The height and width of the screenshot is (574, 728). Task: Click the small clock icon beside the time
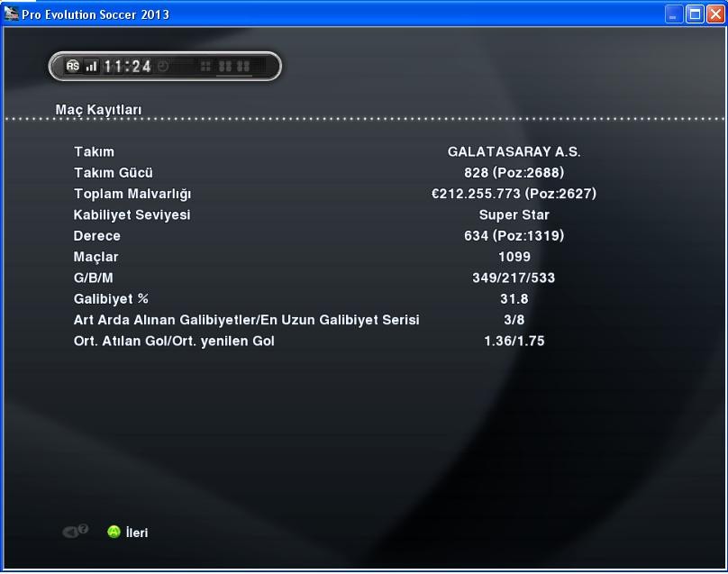coord(163,66)
